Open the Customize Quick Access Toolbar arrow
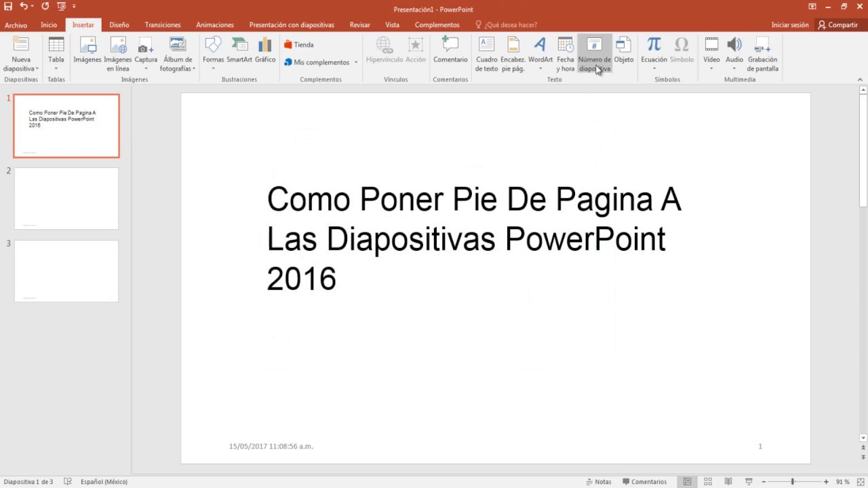This screenshot has width=868, height=488. click(74, 7)
